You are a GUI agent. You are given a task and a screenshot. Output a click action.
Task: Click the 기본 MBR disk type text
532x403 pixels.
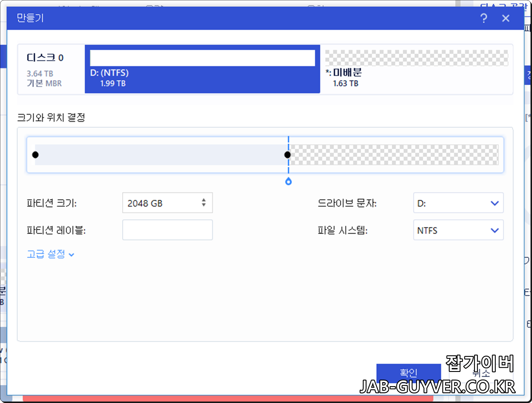44,83
